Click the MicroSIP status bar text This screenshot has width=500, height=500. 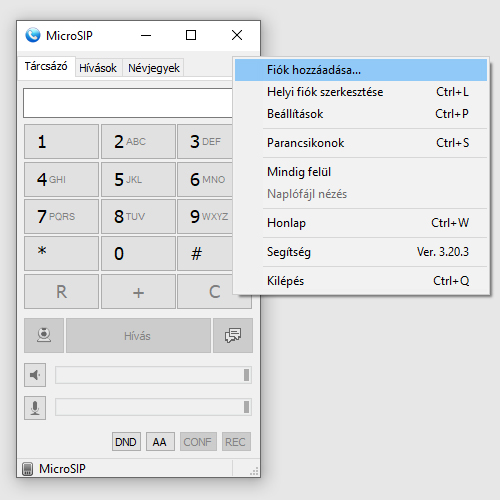tap(62, 469)
